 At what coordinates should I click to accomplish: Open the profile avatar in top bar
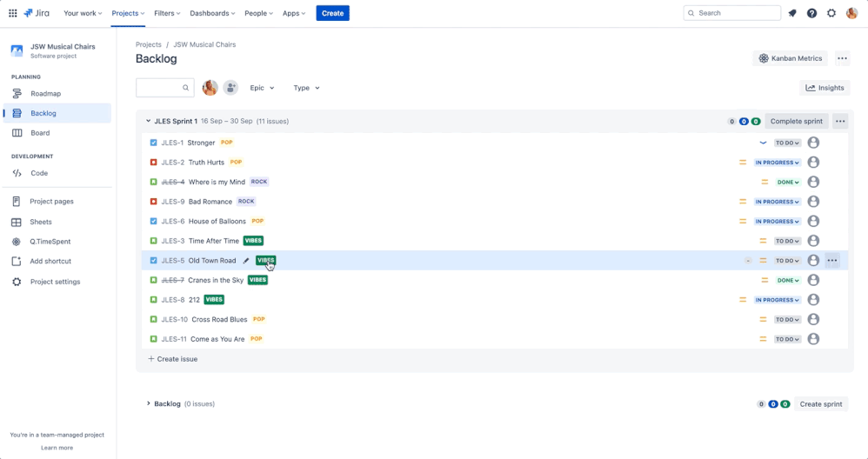pyautogui.click(x=852, y=13)
